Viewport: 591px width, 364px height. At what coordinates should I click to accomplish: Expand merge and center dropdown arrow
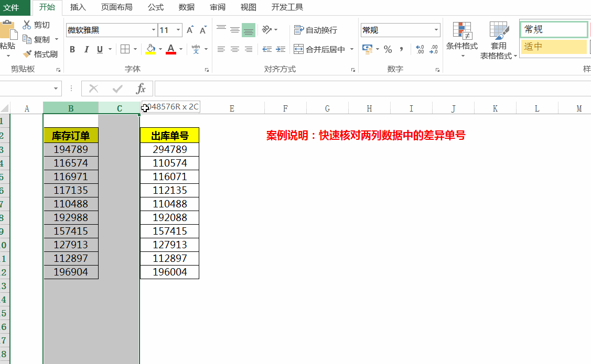(352, 49)
